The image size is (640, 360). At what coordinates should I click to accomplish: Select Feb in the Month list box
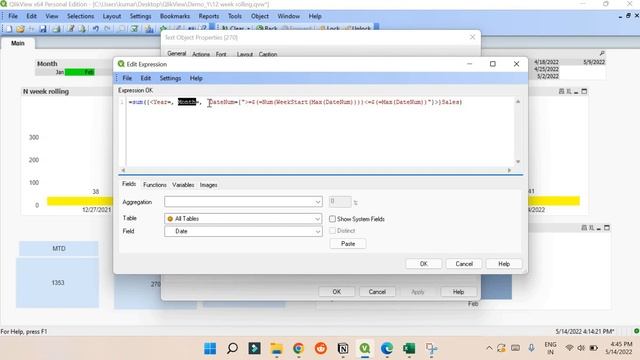(80, 72)
